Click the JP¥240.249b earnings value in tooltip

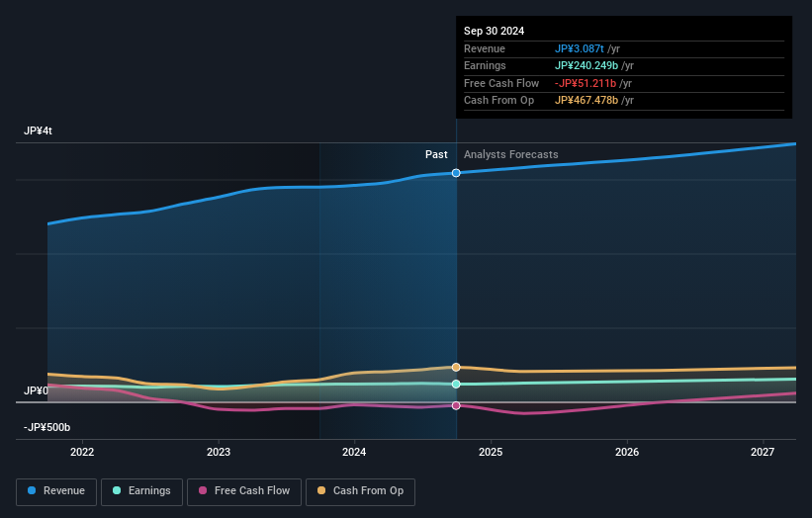(586, 65)
